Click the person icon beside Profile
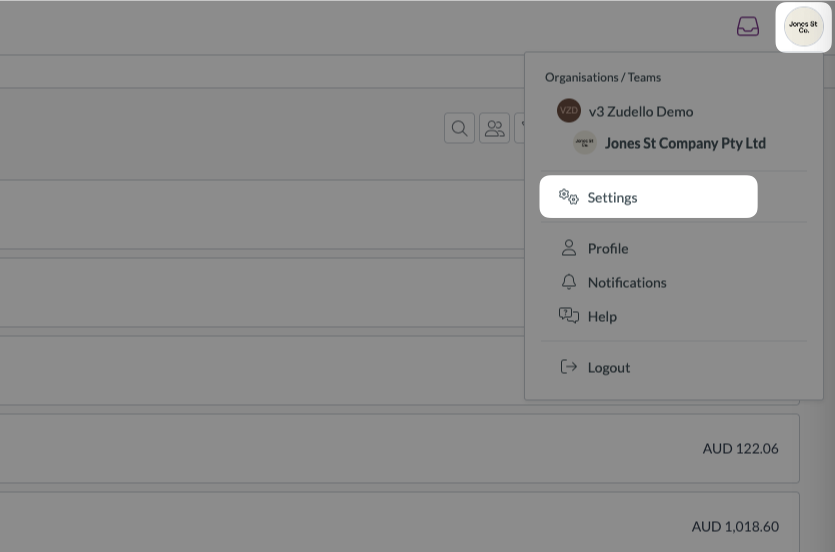The width and height of the screenshot is (835, 552). pos(569,248)
